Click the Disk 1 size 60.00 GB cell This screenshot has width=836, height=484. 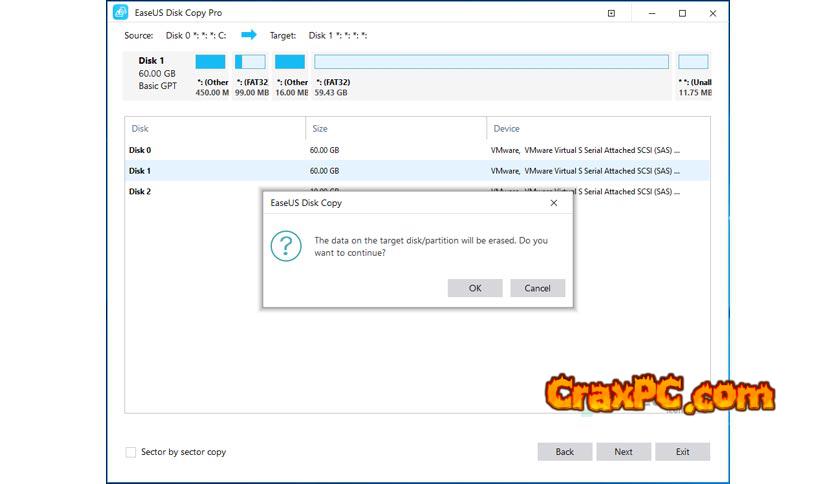coord(324,171)
